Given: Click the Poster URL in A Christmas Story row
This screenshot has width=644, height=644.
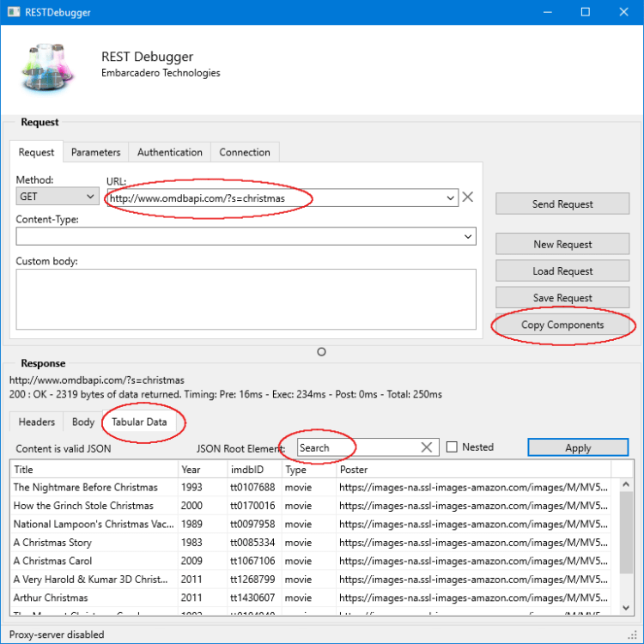Looking at the screenshot, I should [473, 543].
